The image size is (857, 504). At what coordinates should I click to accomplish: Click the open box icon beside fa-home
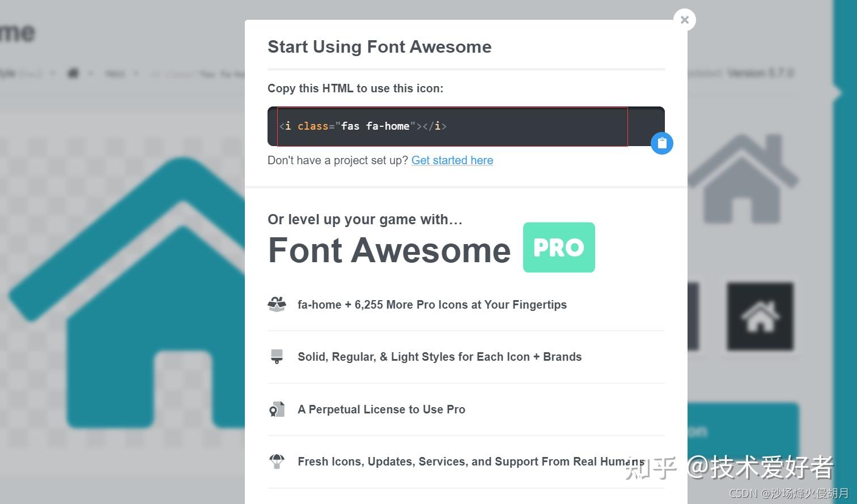click(277, 304)
